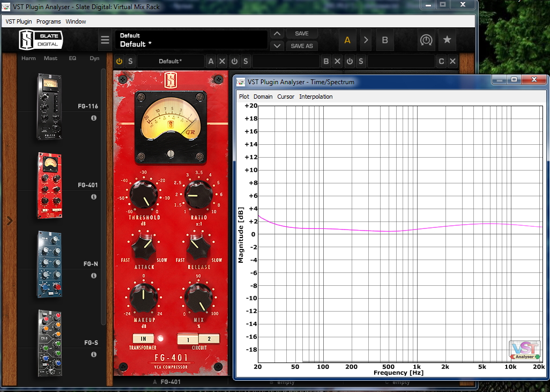Select CIRCUIT 2 button

[209, 339]
